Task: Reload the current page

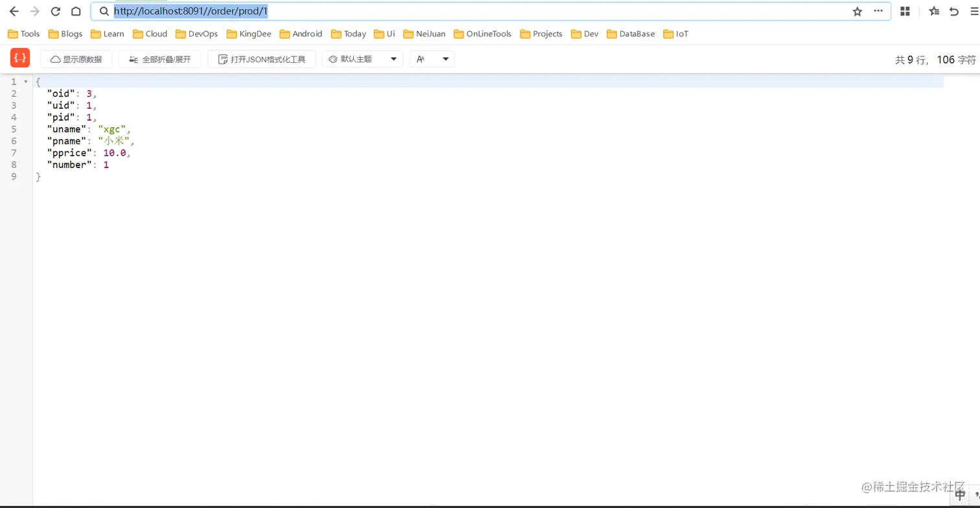Action: tap(56, 12)
